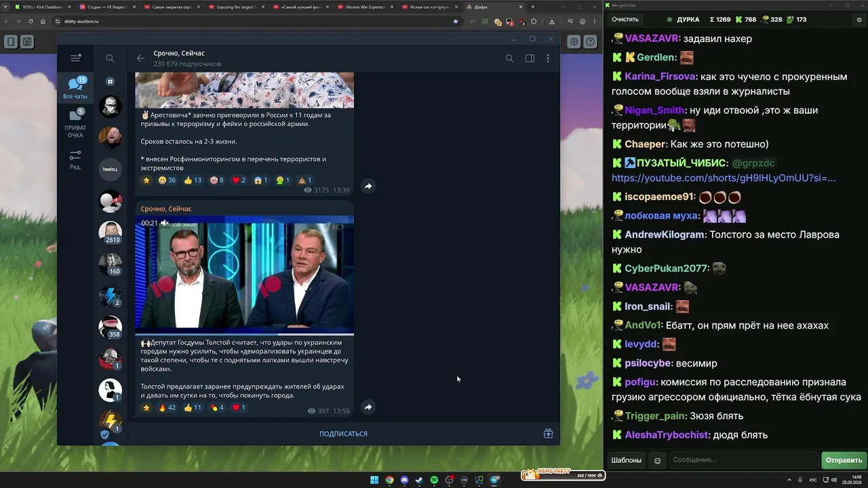
Task: Open the settings gear on the page toolbar
Action: pos(574,42)
